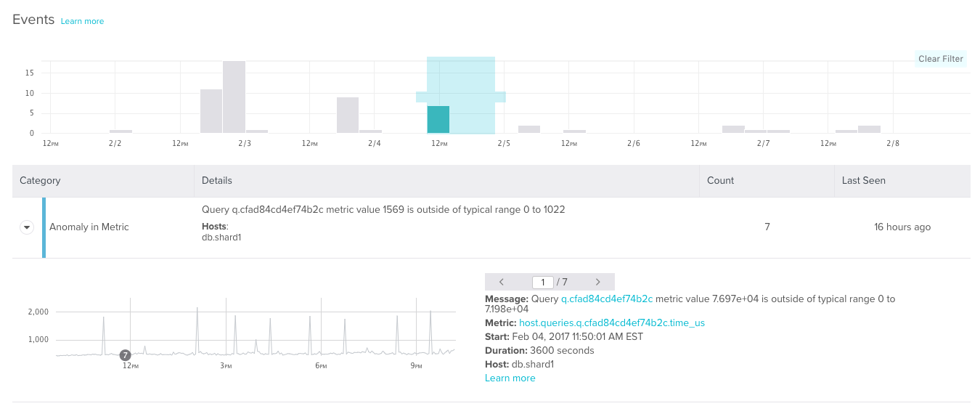The height and width of the screenshot is (414, 980).
Task: Edit the anomaly page number field
Action: [x=542, y=282]
